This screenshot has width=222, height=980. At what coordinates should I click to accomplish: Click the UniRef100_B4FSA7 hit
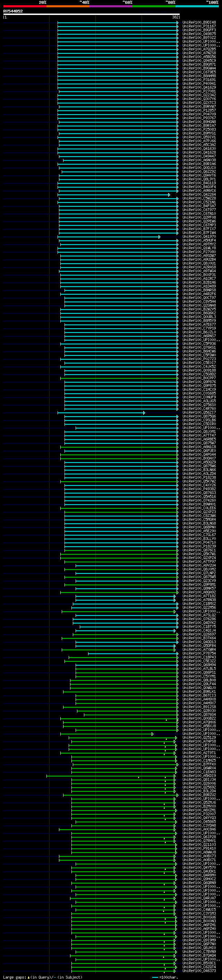[199, 206]
